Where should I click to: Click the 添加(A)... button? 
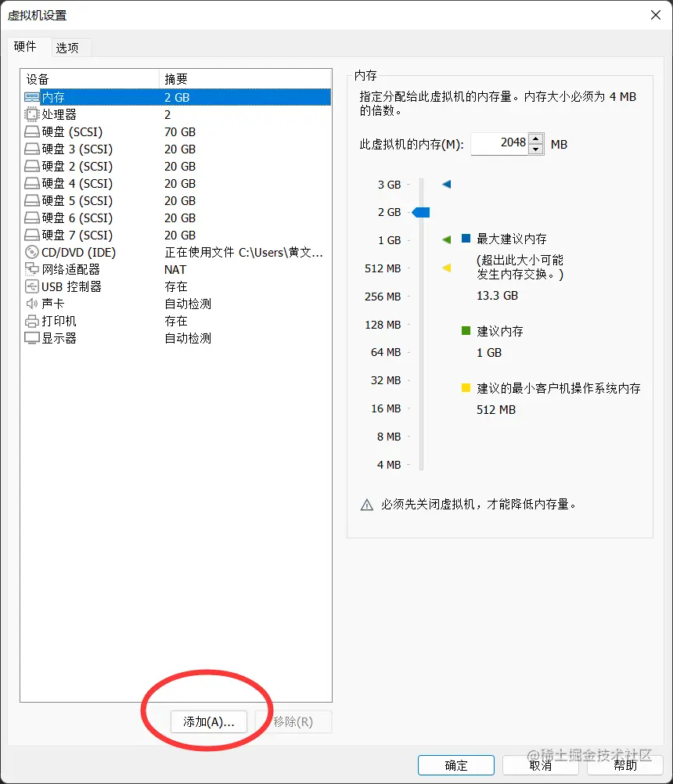point(208,722)
